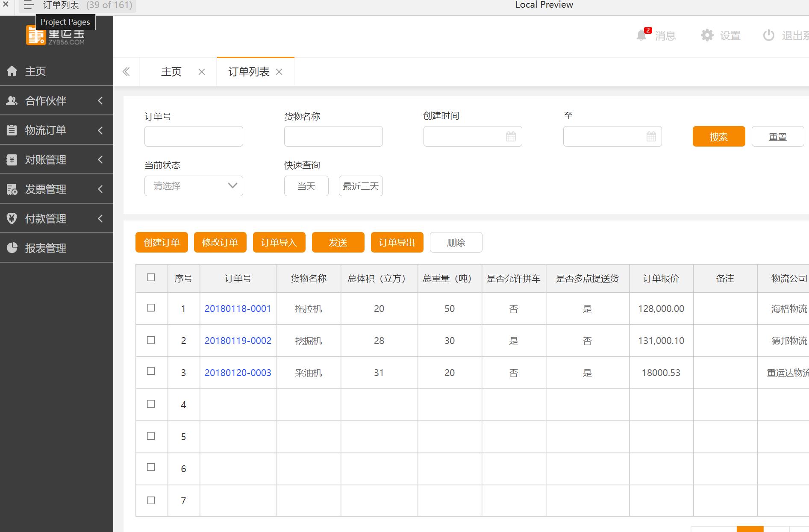Viewport: 809px width, 532px height.
Task: Click the orange 发送 button
Action: click(338, 242)
